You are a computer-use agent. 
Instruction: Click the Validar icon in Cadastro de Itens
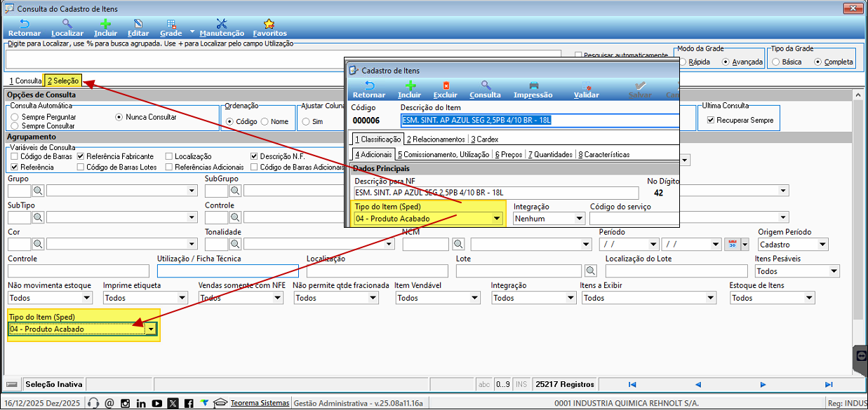pyautogui.click(x=586, y=86)
